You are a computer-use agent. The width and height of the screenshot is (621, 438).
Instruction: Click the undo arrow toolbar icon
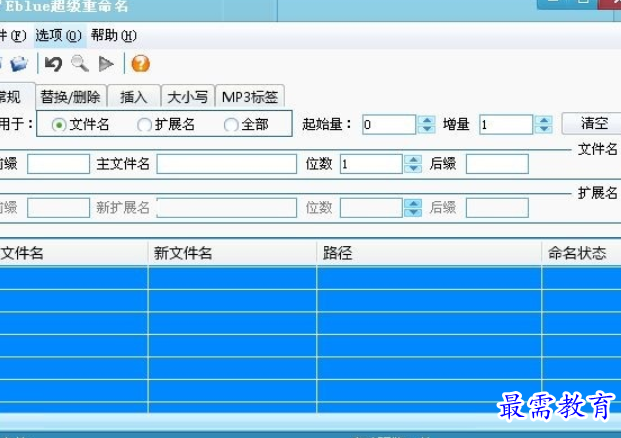(x=53, y=64)
